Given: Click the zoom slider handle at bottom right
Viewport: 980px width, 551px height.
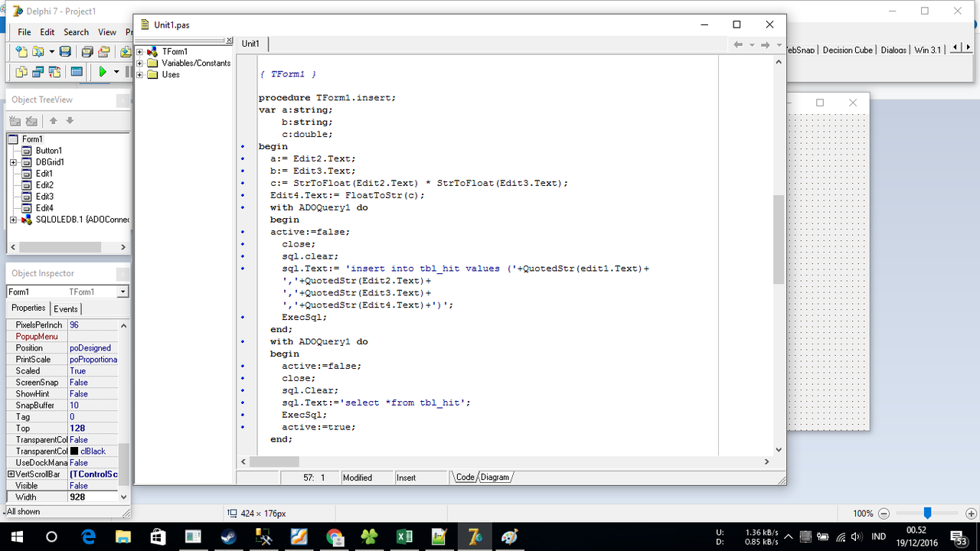Looking at the screenshot, I should click(x=927, y=513).
